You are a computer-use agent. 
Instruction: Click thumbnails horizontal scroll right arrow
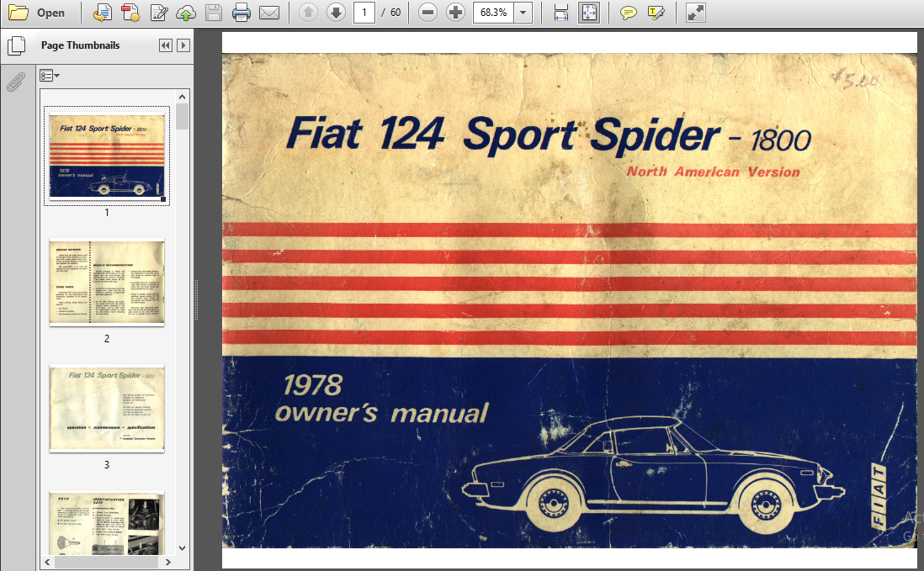(x=168, y=562)
